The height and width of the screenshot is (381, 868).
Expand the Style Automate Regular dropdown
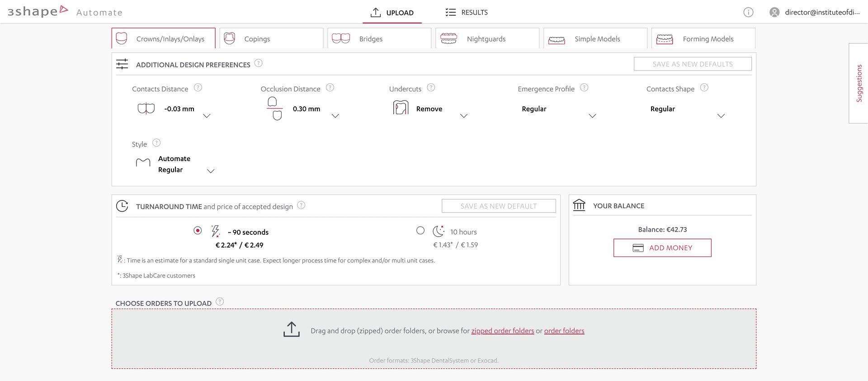click(x=211, y=171)
